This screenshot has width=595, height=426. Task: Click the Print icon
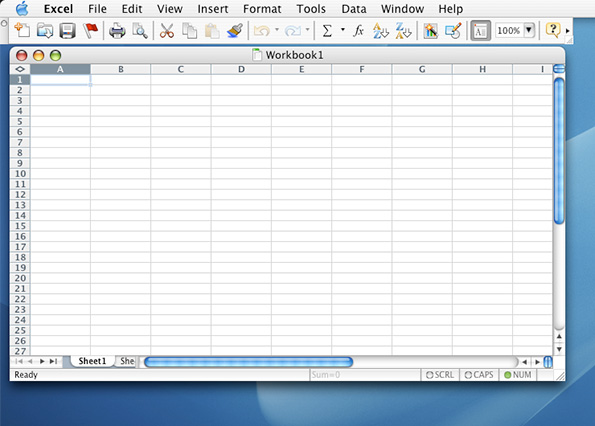[x=117, y=31]
